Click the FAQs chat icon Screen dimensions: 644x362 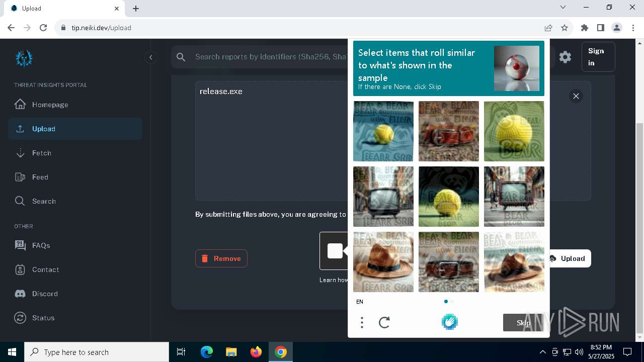[20, 245]
